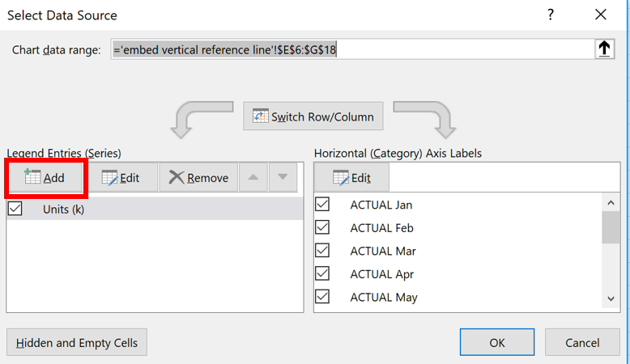Open the help question mark
Viewport: 630px width, 364px height.
coord(551,15)
